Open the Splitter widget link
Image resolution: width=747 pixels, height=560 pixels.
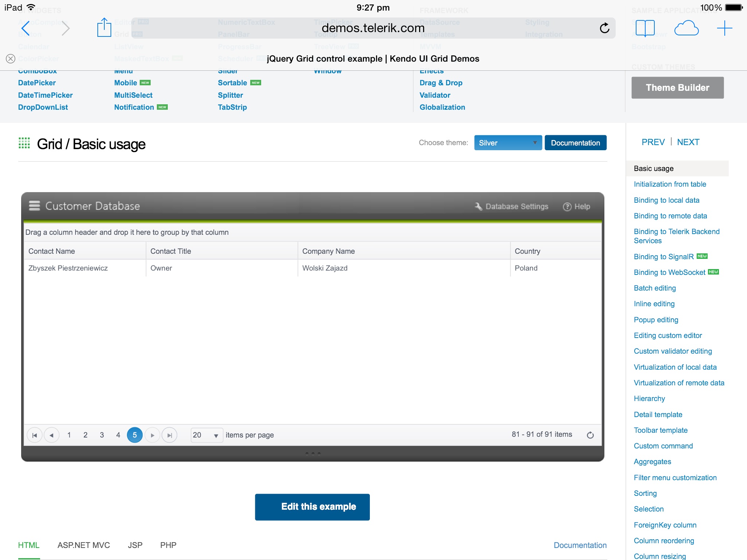(x=230, y=95)
